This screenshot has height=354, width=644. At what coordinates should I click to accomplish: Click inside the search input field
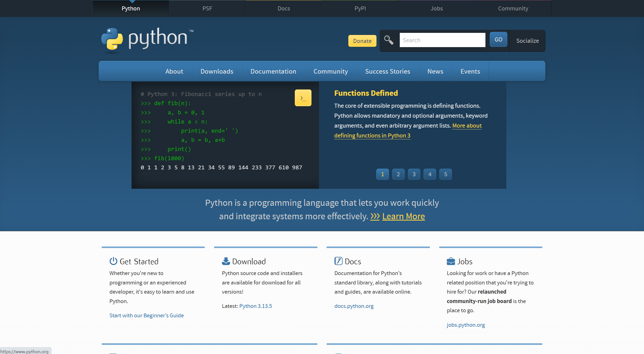pyautogui.click(x=442, y=40)
